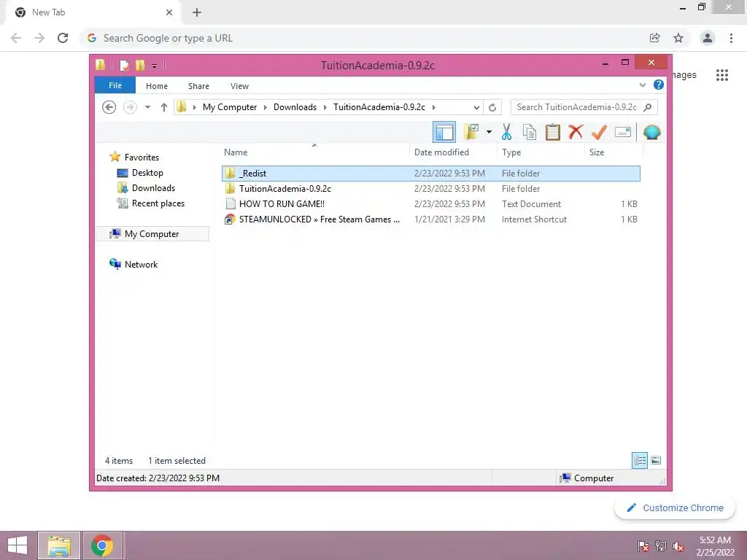Image resolution: width=747 pixels, height=560 pixels.
Task: Open the Share ribbon tab
Action: click(198, 86)
